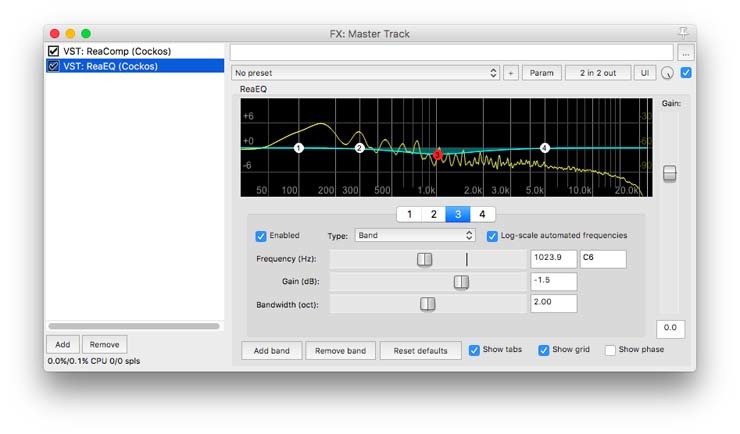The height and width of the screenshot is (434, 740).
Task: Click Add band button
Action: 271,351
